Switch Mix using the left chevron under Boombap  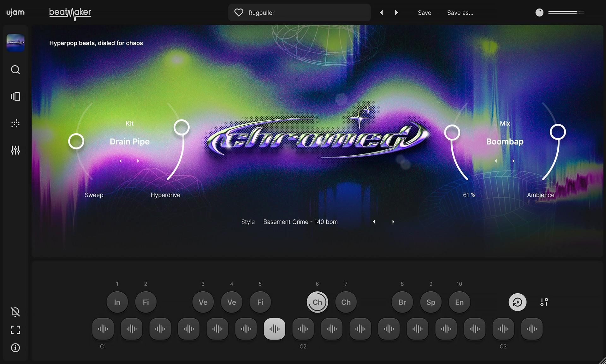point(496,161)
